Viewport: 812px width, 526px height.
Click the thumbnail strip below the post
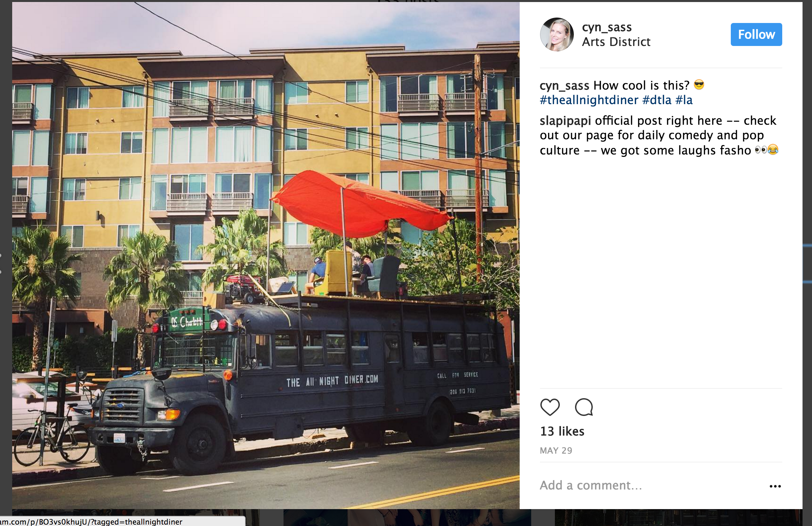[x=406, y=518]
